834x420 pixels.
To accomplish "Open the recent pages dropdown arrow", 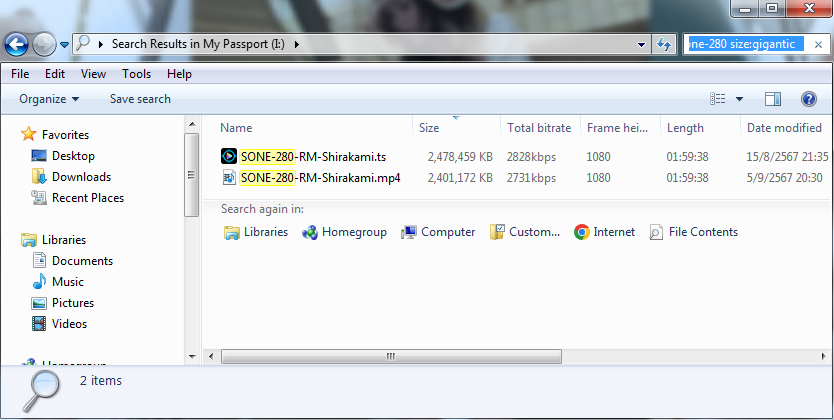I will pyautogui.click(x=64, y=45).
